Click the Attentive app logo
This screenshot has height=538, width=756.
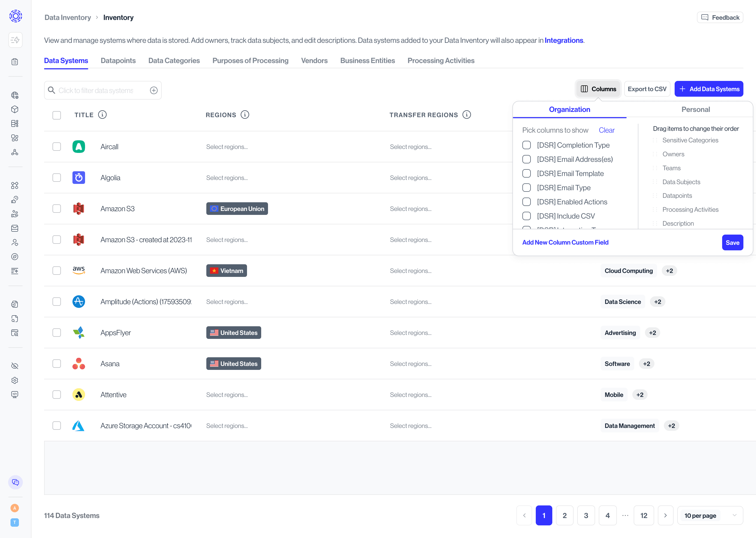coord(79,395)
